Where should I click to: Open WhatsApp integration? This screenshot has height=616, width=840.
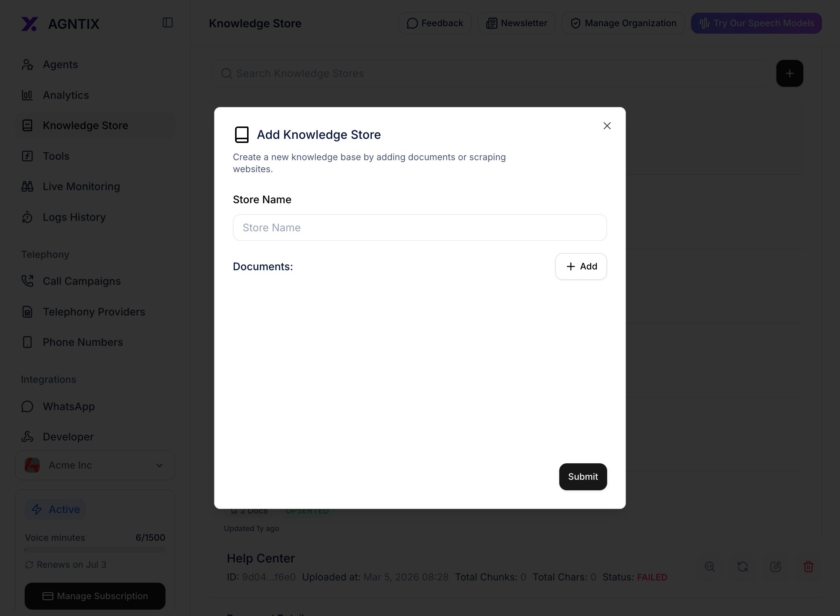[x=95, y=406]
